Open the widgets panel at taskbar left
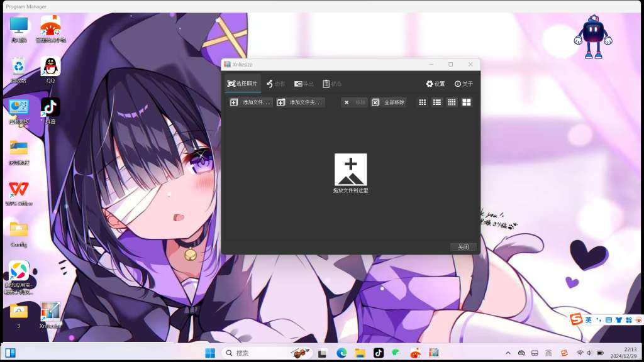Viewport: 644px width, 362px height. pos(10,353)
